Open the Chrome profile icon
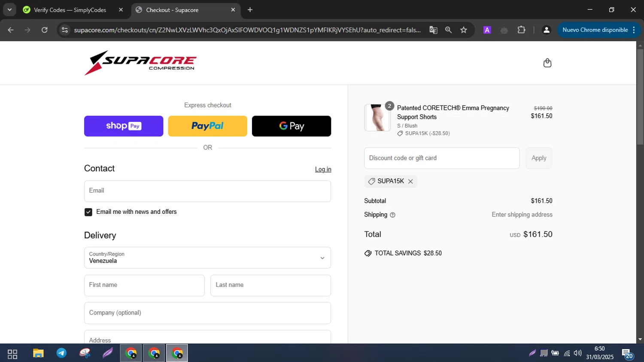 point(547,30)
